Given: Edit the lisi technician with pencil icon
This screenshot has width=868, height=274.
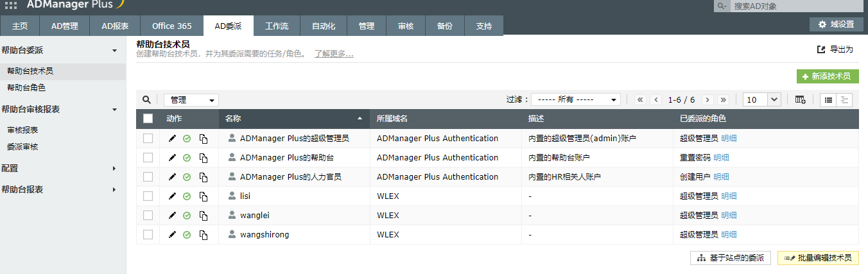Looking at the screenshot, I should pyautogui.click(x=172, y=196).
